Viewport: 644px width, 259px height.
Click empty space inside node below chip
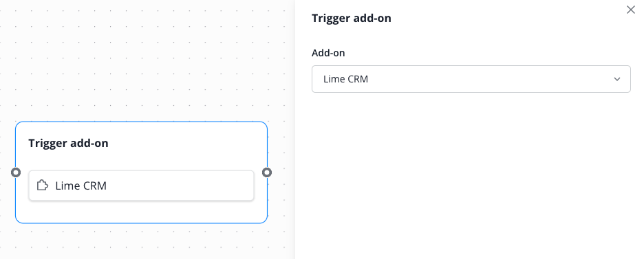coord(141,212)
